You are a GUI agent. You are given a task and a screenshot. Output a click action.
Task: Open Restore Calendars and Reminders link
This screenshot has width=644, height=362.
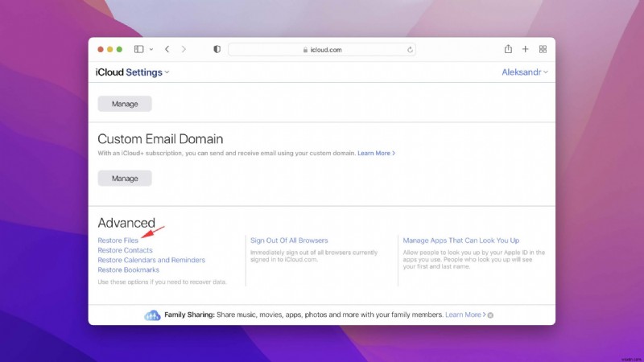pyautogui.click(x=151, y=260)
